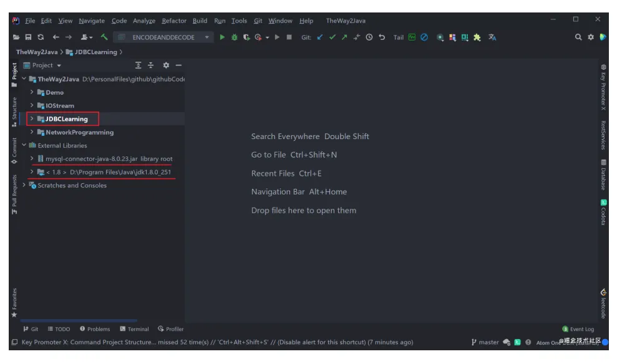Open dropdown arrow beside profiler icon
617x364 pixels.
pyautogui.click(x=267, y=38)
